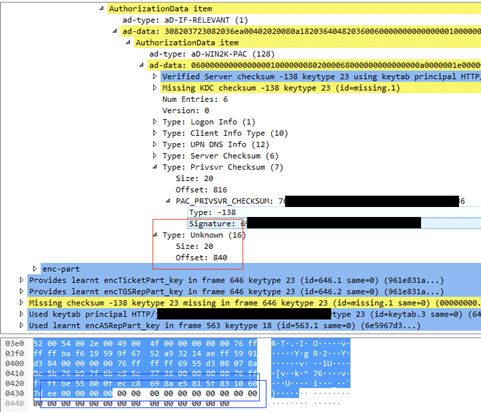Select the Num Entries: 6 field
The height and width of the screenshot is (412, 481).
[x=195, y=99]
